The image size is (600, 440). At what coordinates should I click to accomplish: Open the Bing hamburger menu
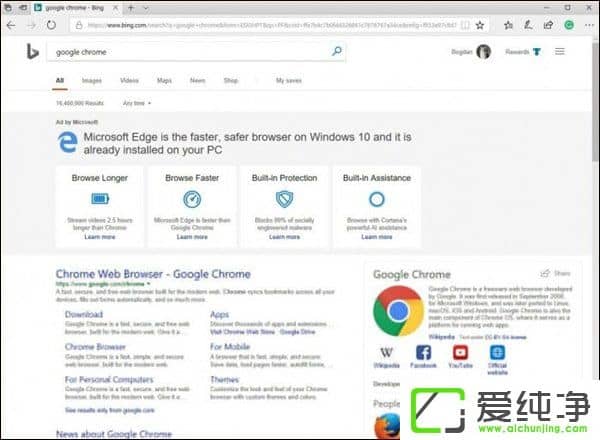560,51
